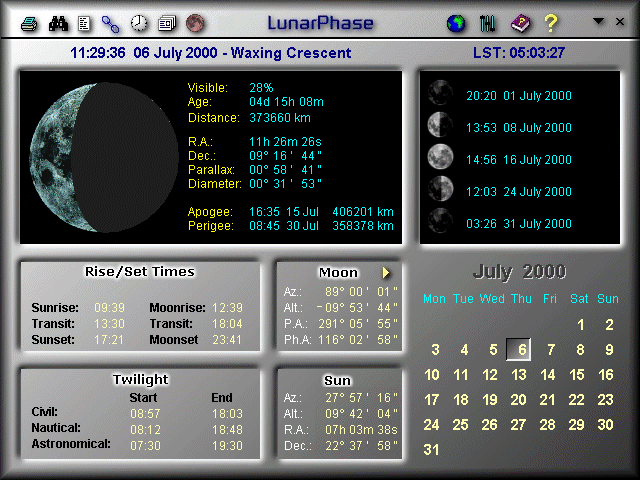The width and height of the screenshot is (640, 480).
Task: Select phase time 20:20 01 July 2000
Action: point(519,96)
